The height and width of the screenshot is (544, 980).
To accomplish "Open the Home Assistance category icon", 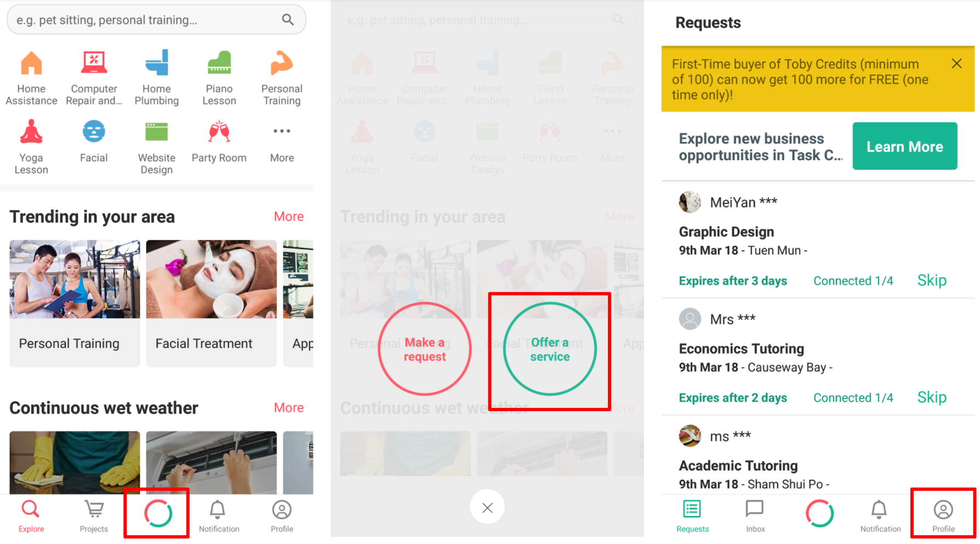I will click(31, 64).
